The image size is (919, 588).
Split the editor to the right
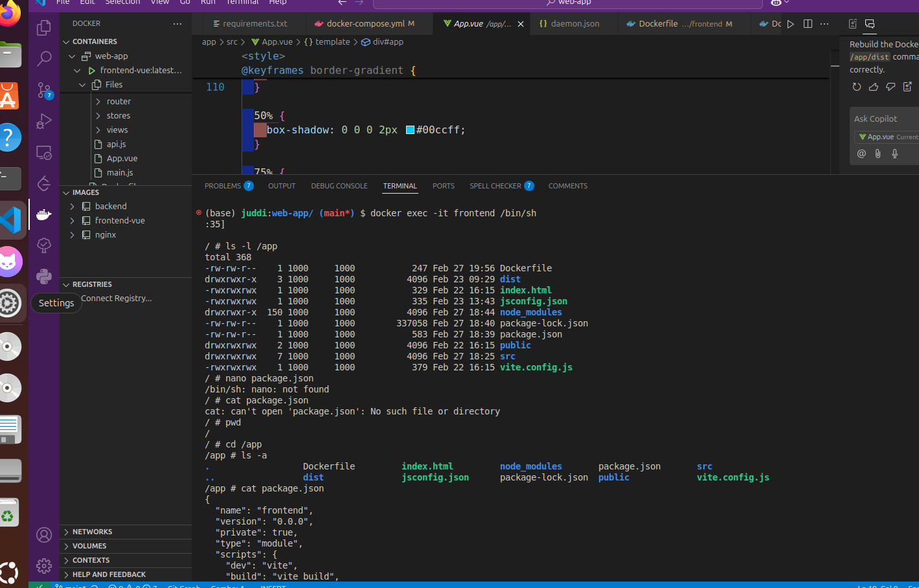808,24
